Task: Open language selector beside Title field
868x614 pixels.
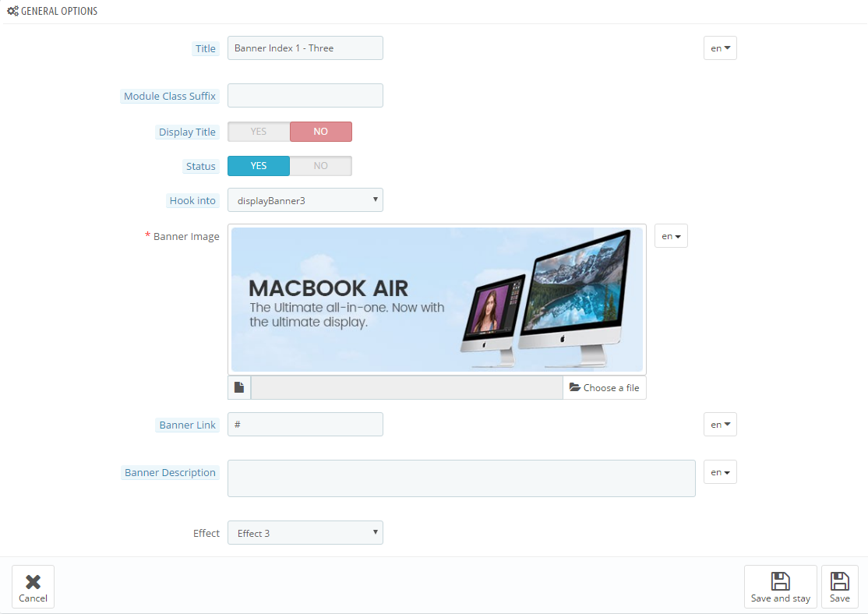Action: [x=720, y=48]
